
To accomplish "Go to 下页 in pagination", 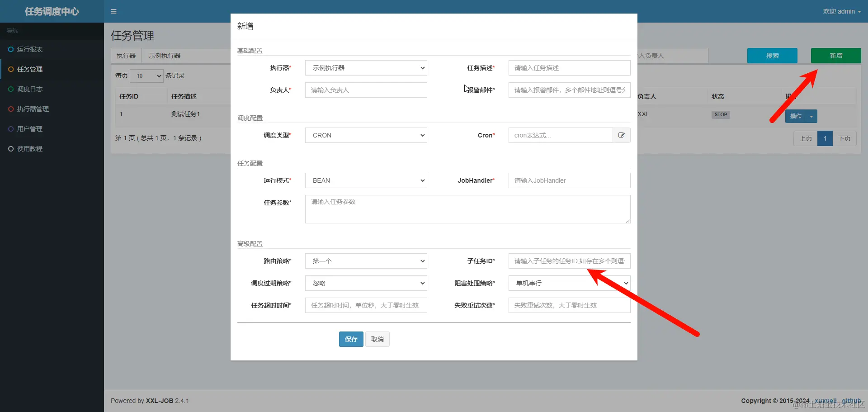I will pos(844,138).
